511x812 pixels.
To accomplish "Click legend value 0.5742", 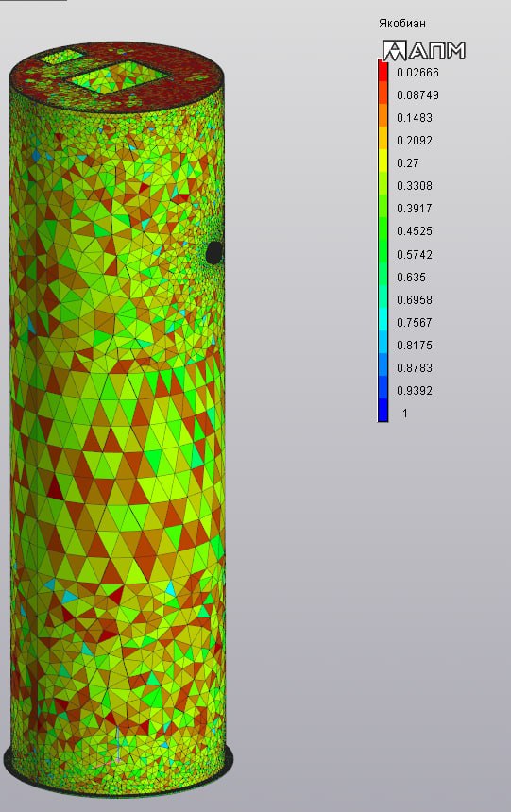I will click(x=415, y=255).
